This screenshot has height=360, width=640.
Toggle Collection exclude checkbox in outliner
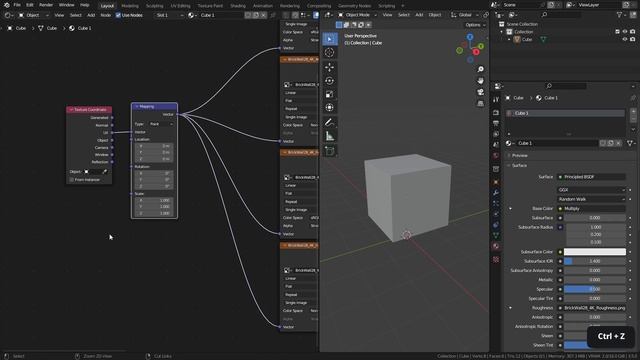coord(617,31)
